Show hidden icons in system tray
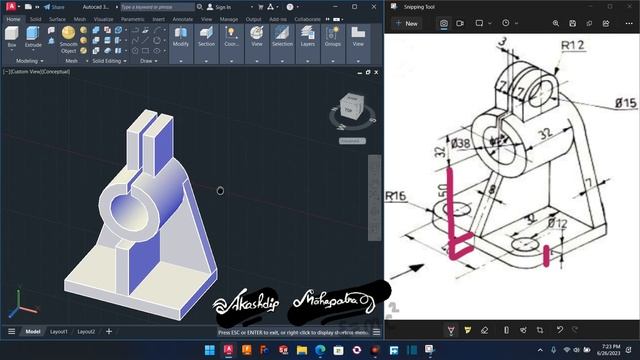Image resolution: width=640 pixels, height=360 pixels. [x=540, y=350]
